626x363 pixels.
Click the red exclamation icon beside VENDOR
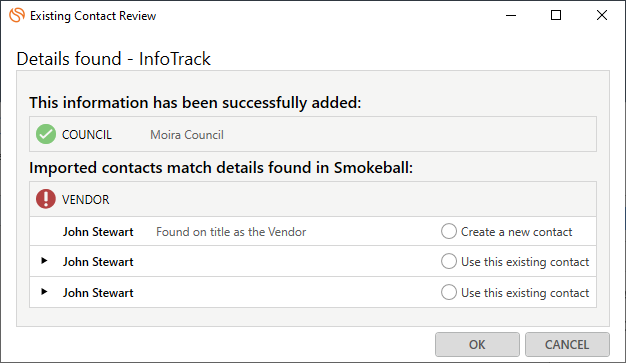click(x=46, y=199)
